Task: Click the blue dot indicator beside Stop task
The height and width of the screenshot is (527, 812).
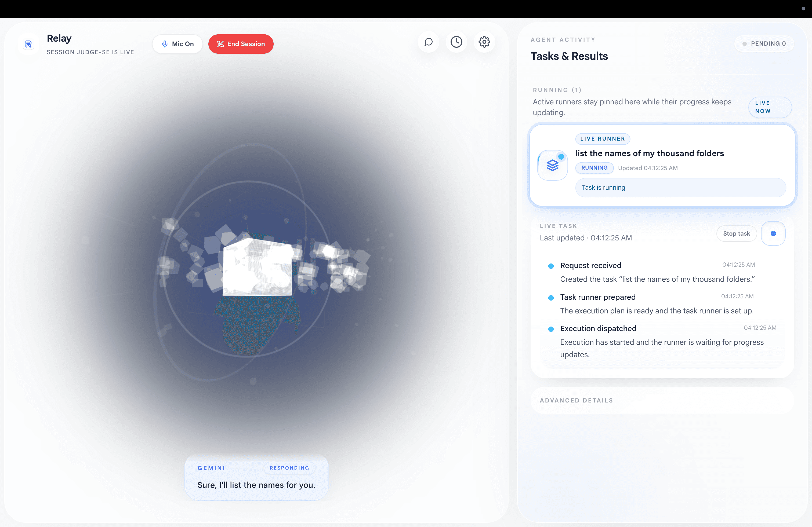Action: (x=773, y=233)
